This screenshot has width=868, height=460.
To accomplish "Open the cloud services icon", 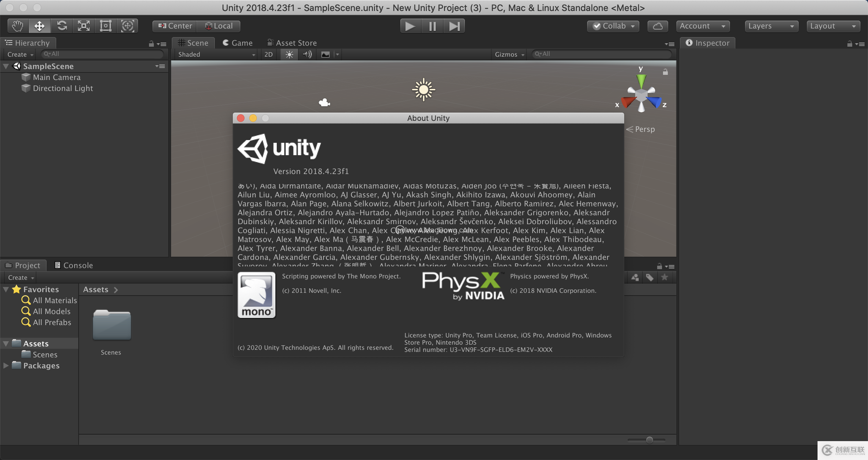I will (658, 26).
